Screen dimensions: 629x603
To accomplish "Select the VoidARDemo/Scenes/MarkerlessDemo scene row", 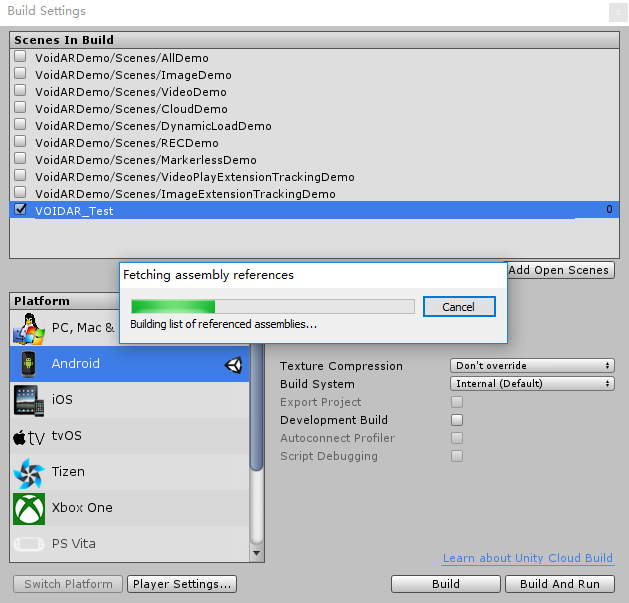I will 314,160.
